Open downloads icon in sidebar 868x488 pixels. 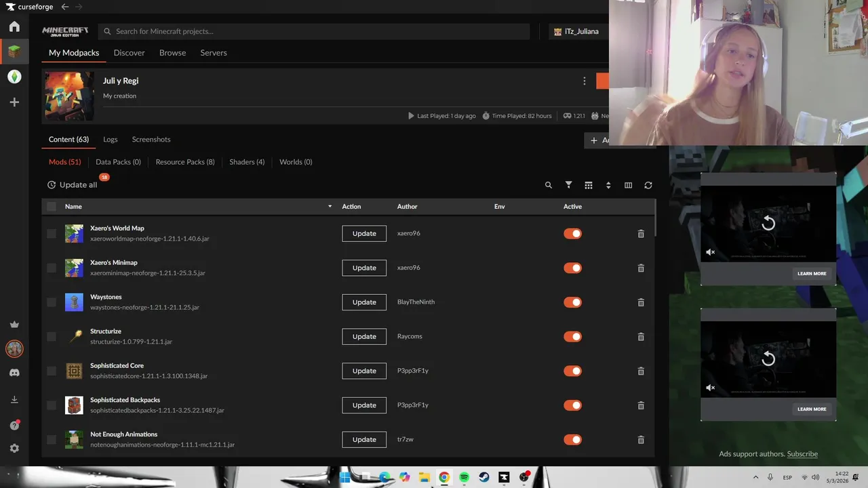[14, 399]
